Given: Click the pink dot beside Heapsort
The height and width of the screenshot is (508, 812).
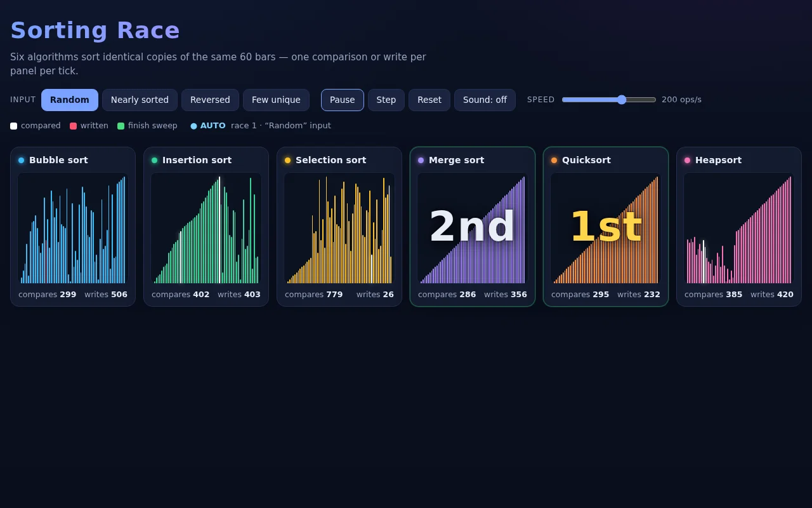Looking at the screenshot, I should tap(687, 160).
